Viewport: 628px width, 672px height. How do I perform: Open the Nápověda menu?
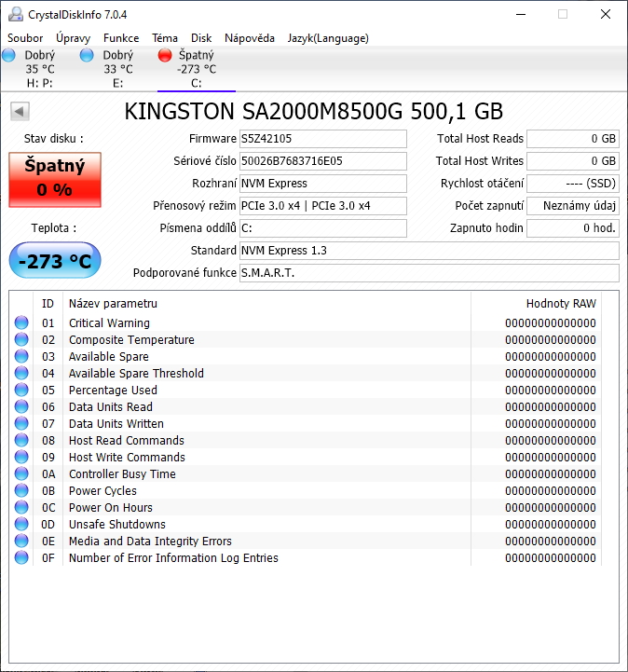(x=250, y=38)
